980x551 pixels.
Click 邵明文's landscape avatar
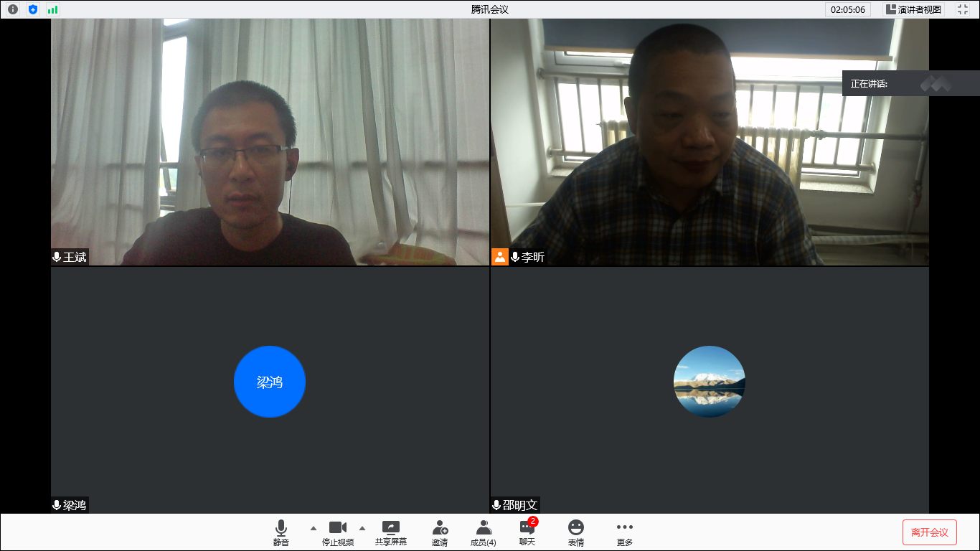pyautogui.click(x=710, y=382)
